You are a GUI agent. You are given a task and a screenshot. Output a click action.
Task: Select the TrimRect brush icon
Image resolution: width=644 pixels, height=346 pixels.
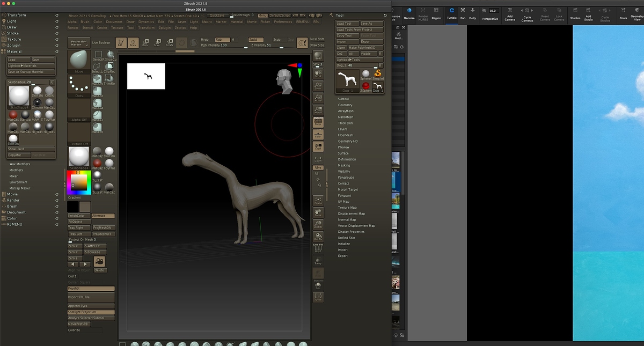click(x=110, y=80)
